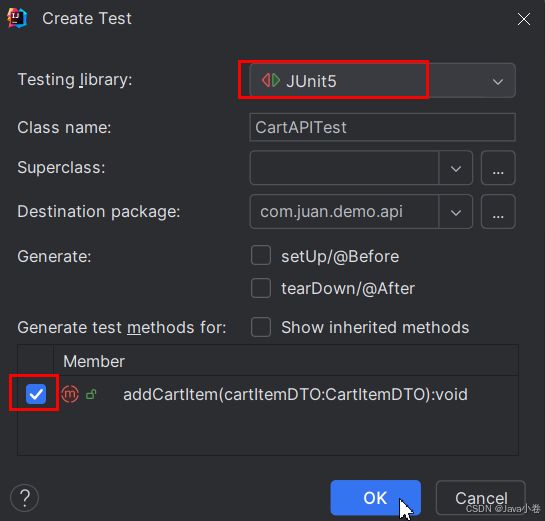The height and width of the screenshot is (521, 545).
Task: Open the Testing library dropdown arrow
Action: click(x=498, y=82)
